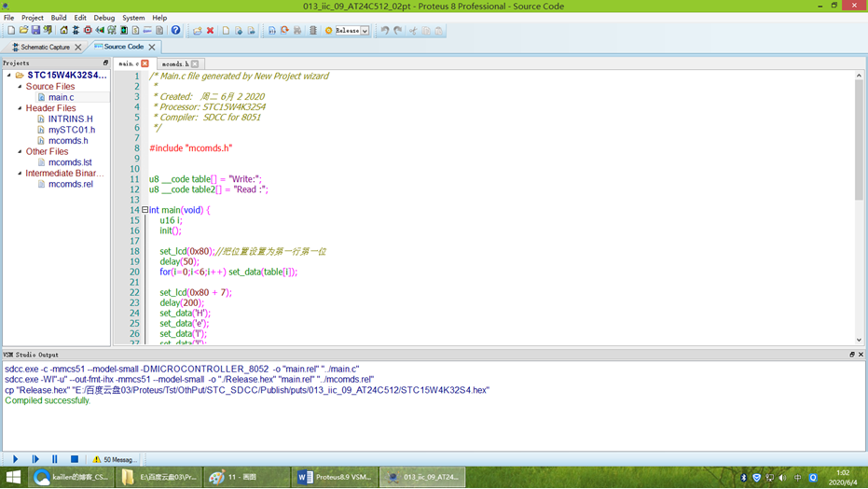This screenshot has width=868, height=489.
Task: Start the simulation with Play button
Action: 16,459
